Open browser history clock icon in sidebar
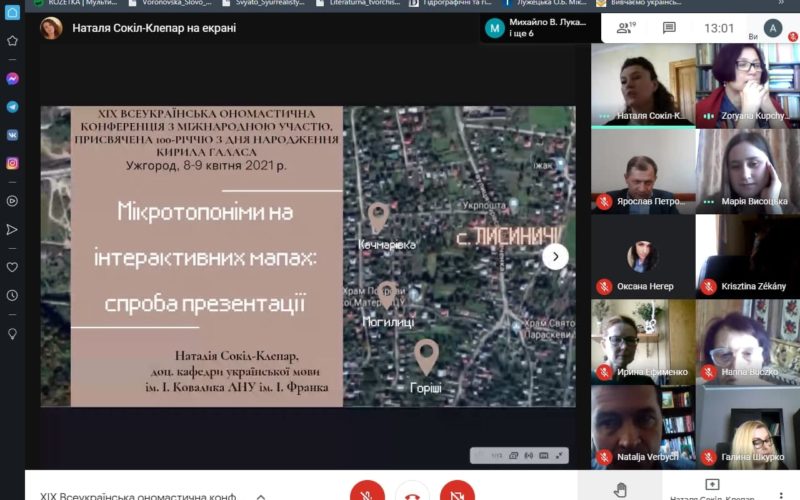The height and width of the screenshot is (500, 800). point(13,296)
